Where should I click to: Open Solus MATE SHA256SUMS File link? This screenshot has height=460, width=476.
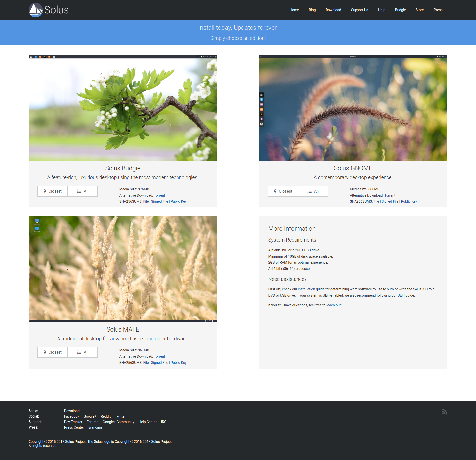tap(146, 363)
